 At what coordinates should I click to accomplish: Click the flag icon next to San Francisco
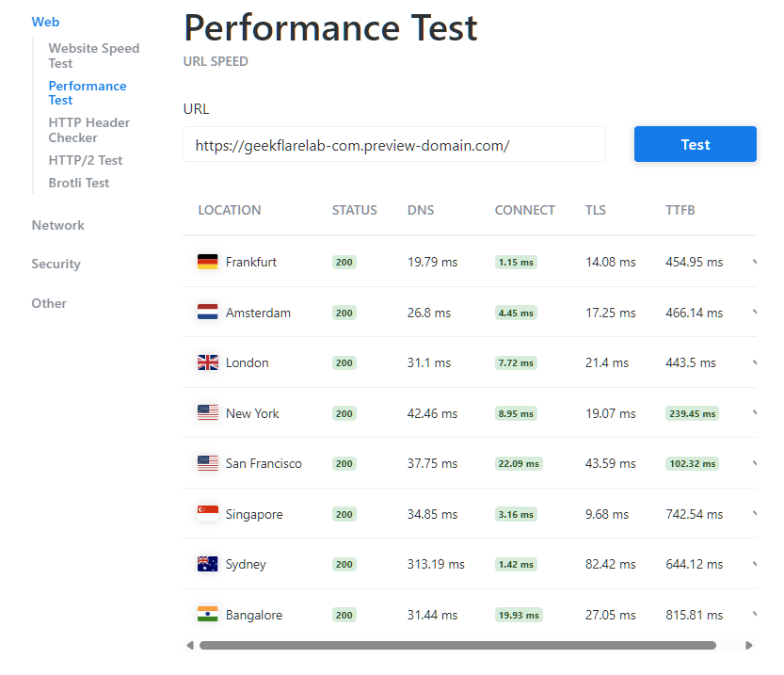tap(209, 463)
